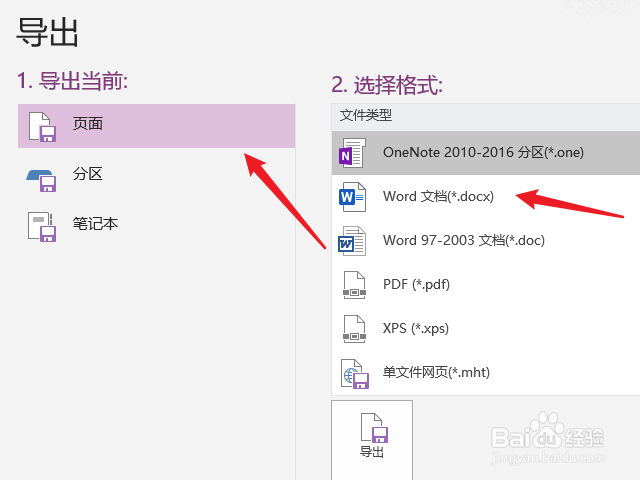640x480 pixels.
Task: Select 页面 as export scope
Action: 156,126
